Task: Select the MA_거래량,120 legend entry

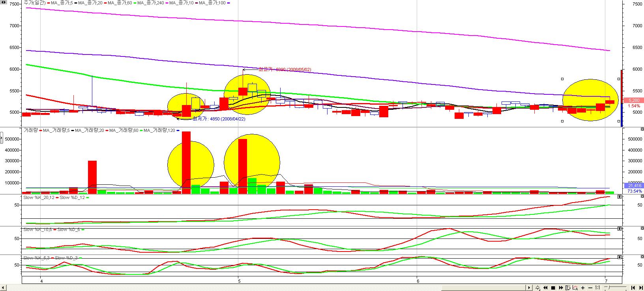Action: (159, 130)
